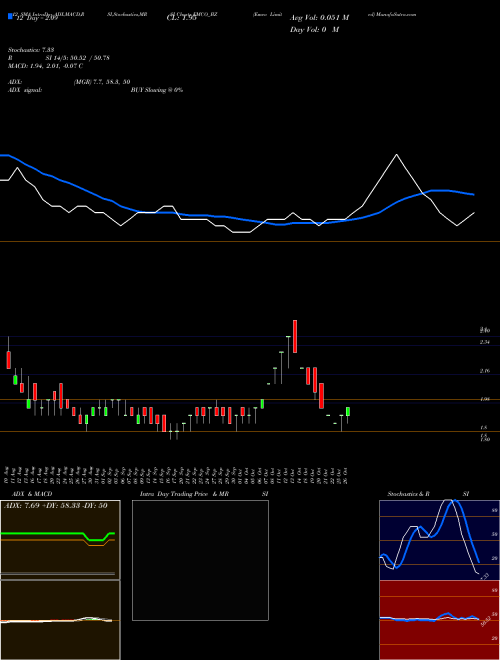Click the 'ADX: 7.69 +DY: 58.33 -DY: 50' header

coord(56,505)
